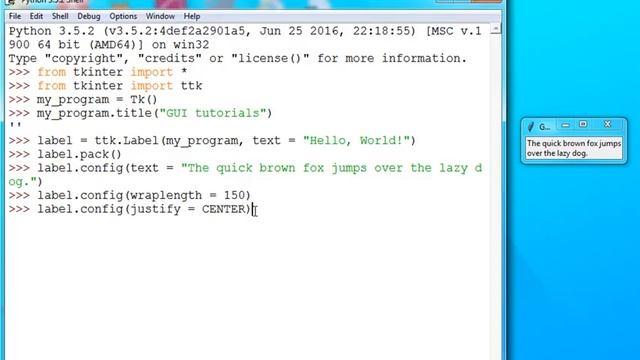640x360 pixels.
Task: Click the quick brown fox label text
Action: click(x=574, y=148)
